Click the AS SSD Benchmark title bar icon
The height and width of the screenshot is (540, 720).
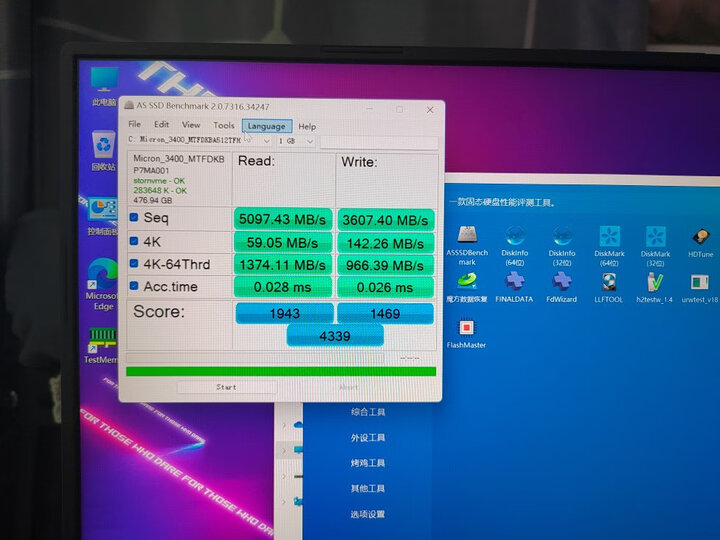[x=129, y=105]
